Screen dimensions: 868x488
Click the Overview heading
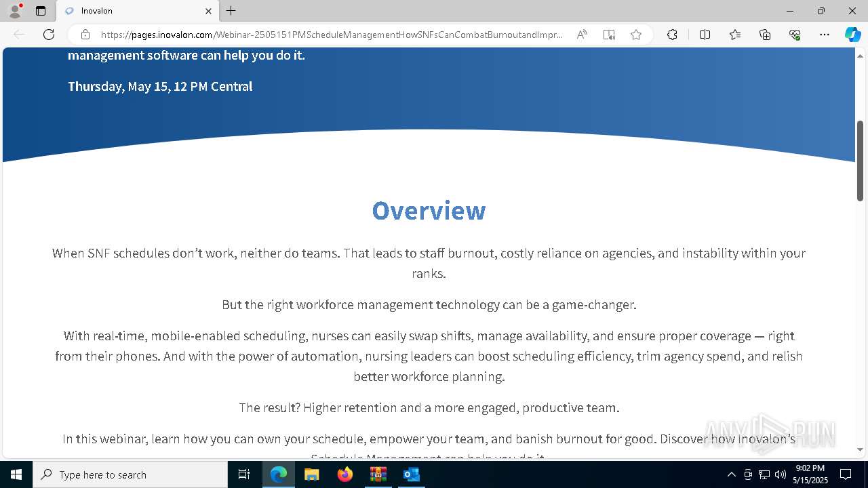pos(429,211)
